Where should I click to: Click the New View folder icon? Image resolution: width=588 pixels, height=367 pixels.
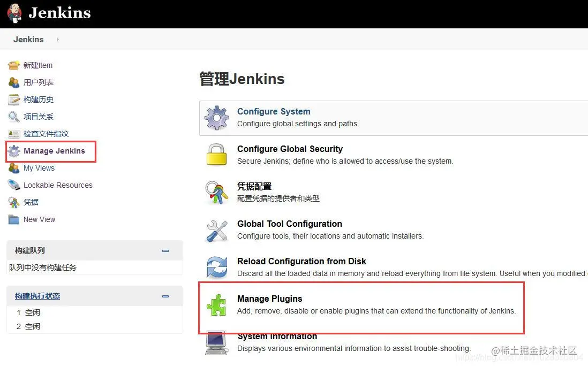point(14,219)
